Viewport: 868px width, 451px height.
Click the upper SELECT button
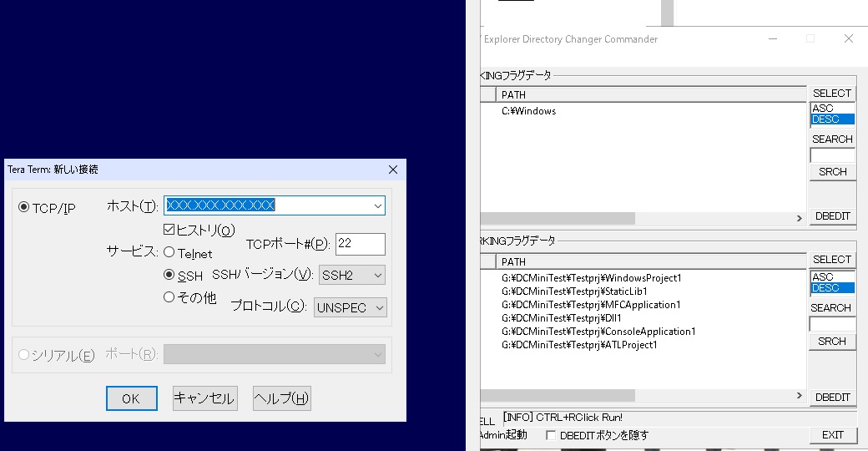point(832,93)
